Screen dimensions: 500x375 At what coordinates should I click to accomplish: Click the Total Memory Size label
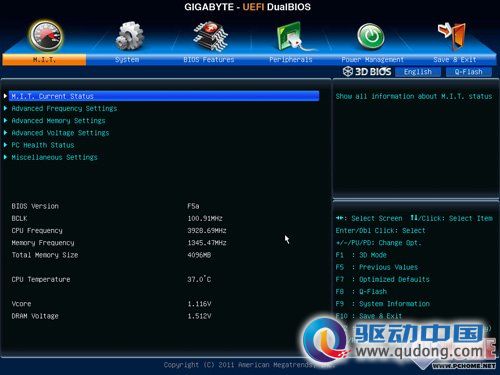pyautogui.click(x=45, y=255)
